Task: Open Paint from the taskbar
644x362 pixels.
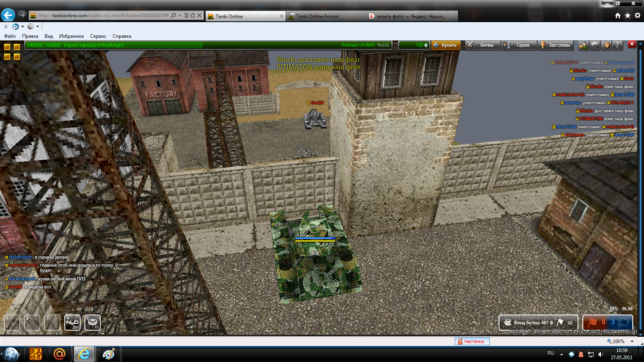Action: [x=109, y=354]
